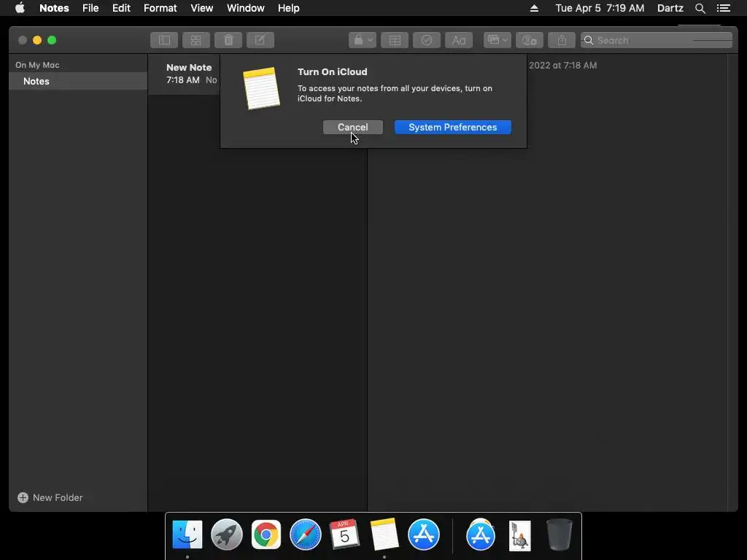
Task: Launch Safari from the Dock
Action: [x=306, y=534]
